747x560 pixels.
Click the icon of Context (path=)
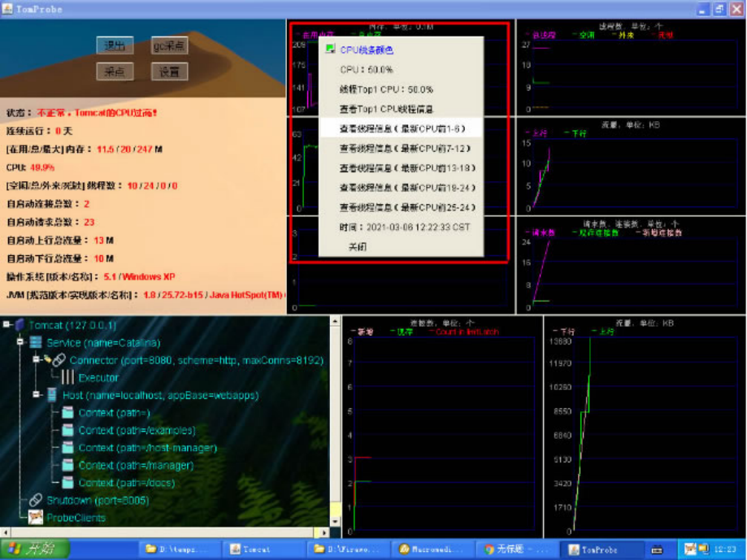(68, 413)
